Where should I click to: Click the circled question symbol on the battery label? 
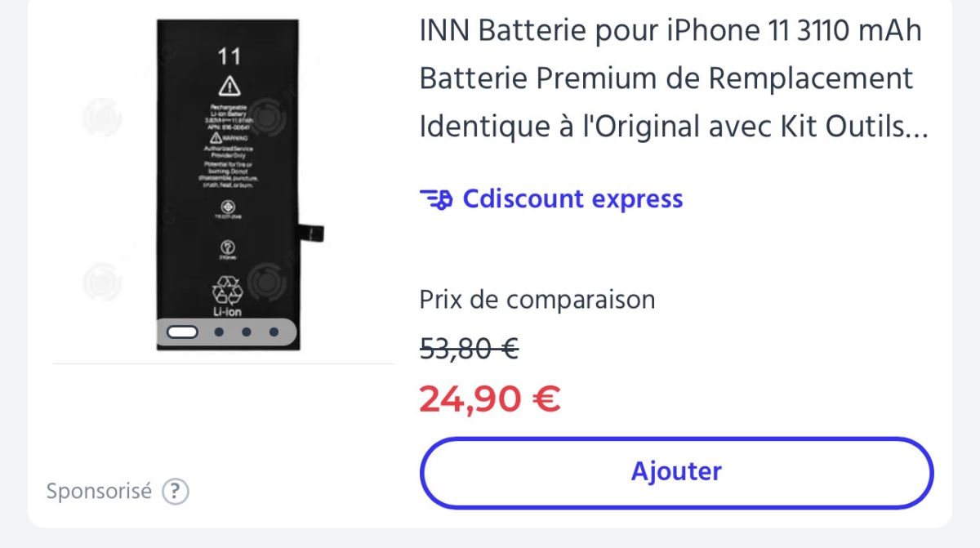229,248
